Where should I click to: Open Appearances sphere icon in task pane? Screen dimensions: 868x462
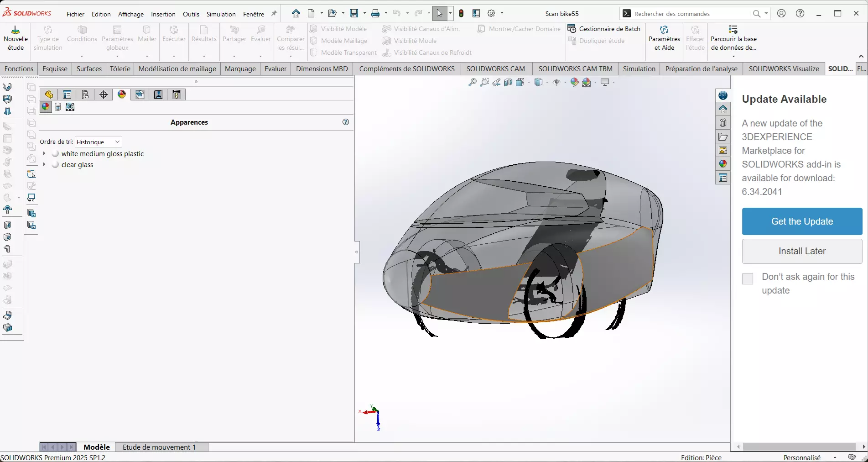[723, 164]
